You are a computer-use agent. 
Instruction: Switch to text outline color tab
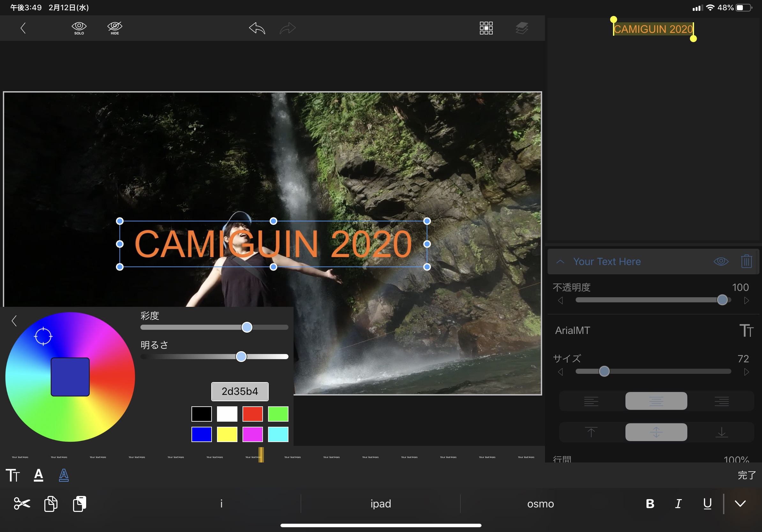click(64, 475)
